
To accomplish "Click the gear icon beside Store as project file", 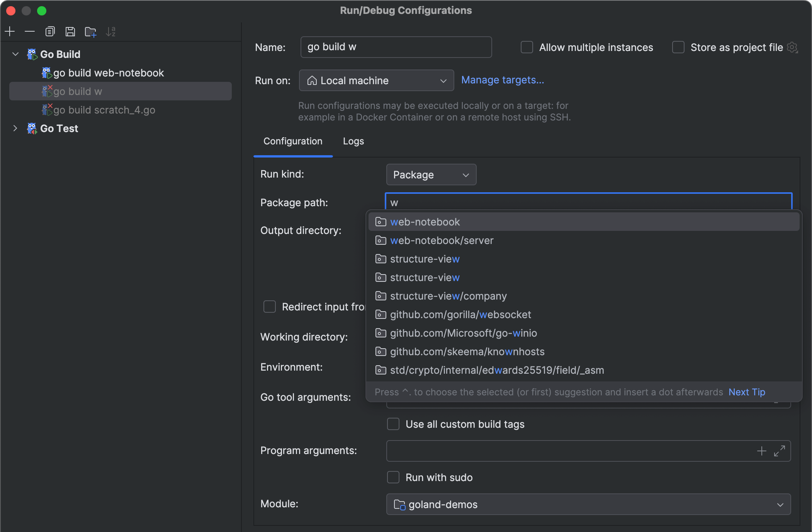I will [x=792, y=47].
